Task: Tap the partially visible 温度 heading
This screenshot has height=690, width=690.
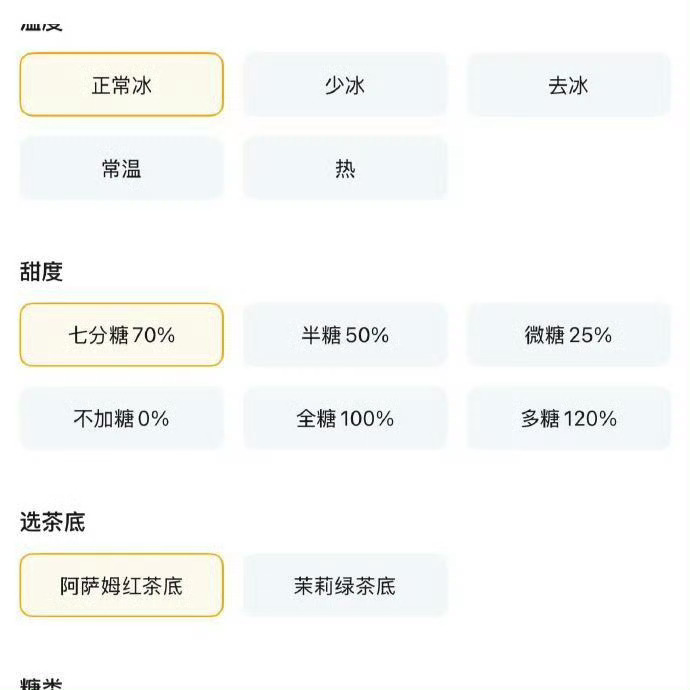Action: point(41,26)
